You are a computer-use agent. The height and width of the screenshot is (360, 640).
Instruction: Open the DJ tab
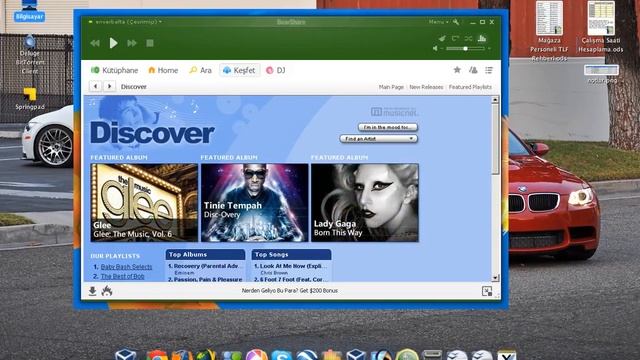pyautogui.click(x=276, y=70)
